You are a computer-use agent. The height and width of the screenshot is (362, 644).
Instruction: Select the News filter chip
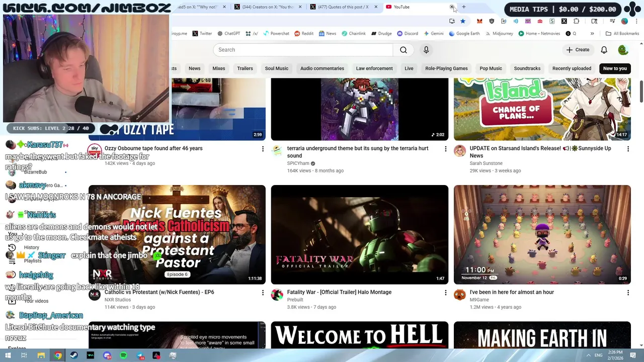[194, 68]
